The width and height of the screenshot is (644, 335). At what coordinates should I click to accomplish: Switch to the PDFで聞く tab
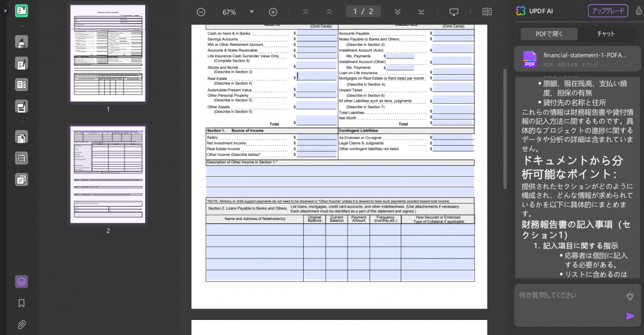tap(549, 34)
